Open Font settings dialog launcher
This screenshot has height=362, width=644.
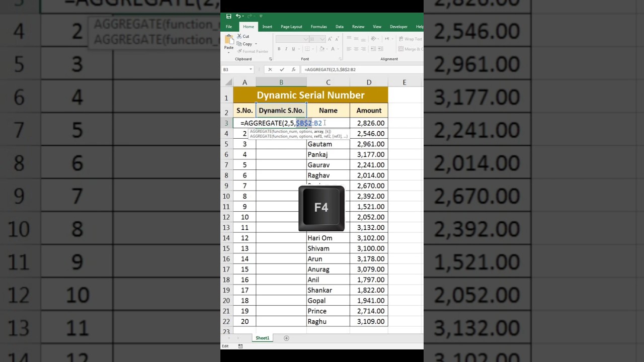[340, 59]
